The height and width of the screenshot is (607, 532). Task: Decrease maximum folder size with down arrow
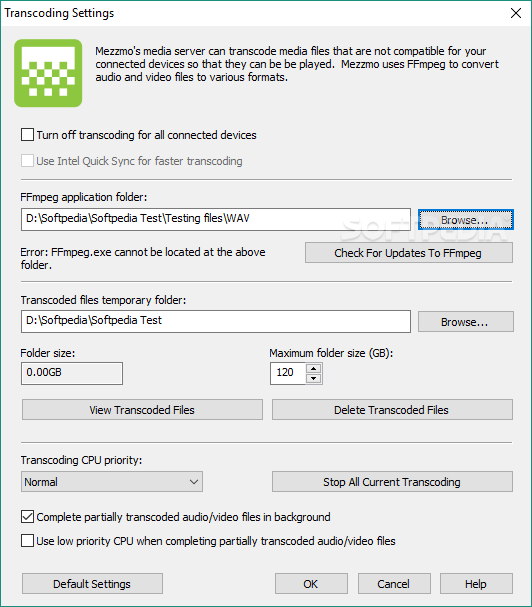point(314,378)
